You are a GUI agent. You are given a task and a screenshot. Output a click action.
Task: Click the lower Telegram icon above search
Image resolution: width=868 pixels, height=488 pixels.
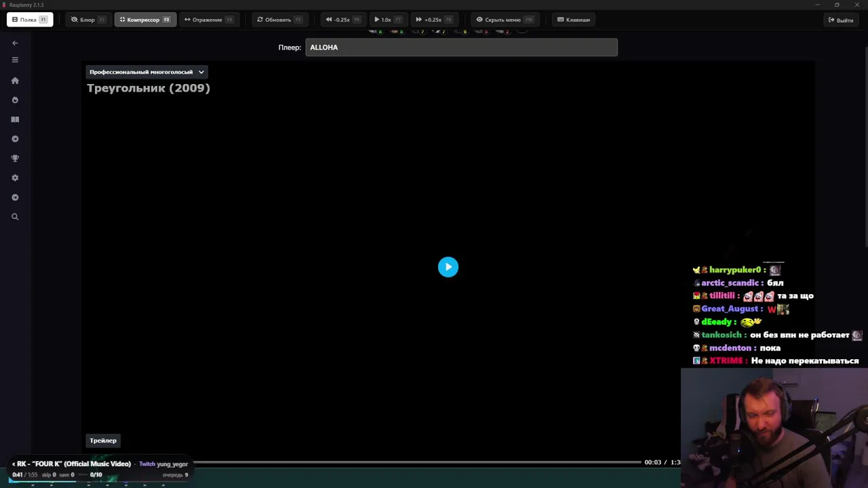tap(15, 197)
